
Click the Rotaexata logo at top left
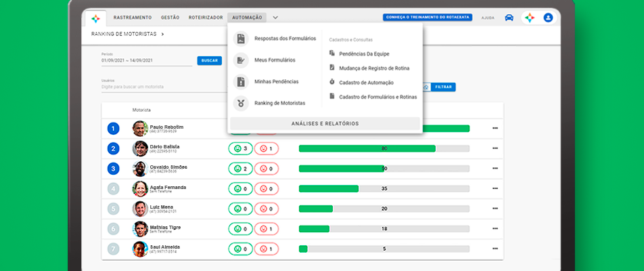click(96, 18)
